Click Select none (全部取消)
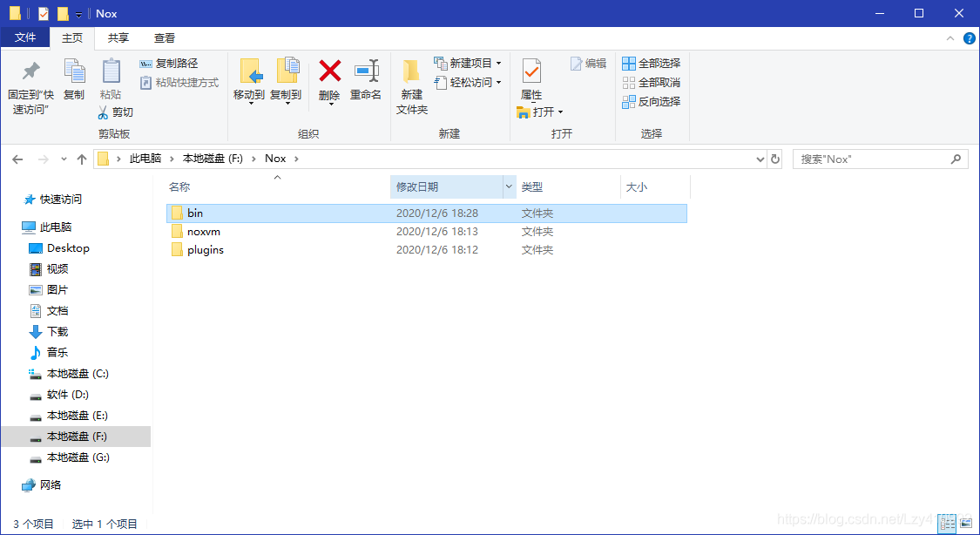This screenshot has height=535, width=980. 652,83
